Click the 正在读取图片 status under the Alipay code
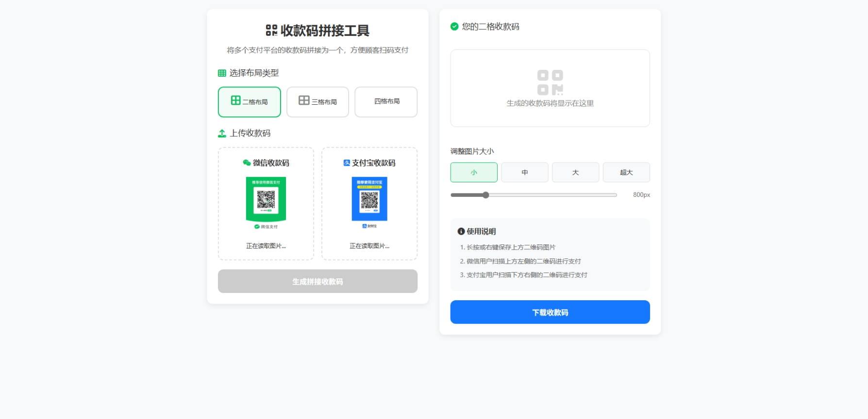The image size is (868, 419). pos(369,246)
